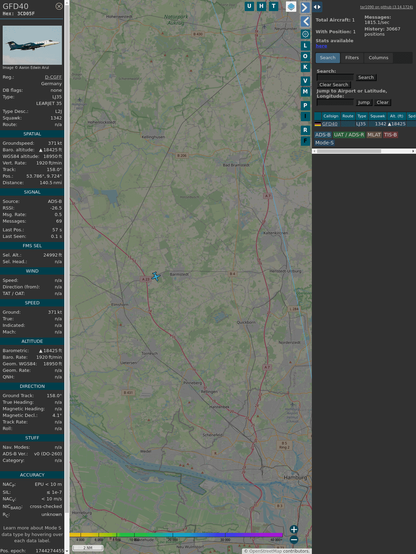Zoom out with the minus button
The width and height of the screenshot is (416, 554).
[x=294, y=540]
